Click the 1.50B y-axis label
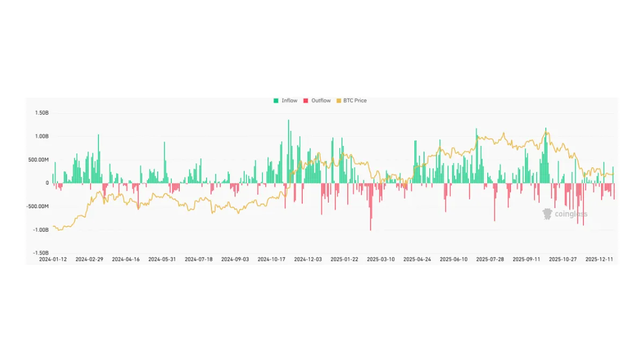This screenshot has width=644, height=362. tap(41, 113)
